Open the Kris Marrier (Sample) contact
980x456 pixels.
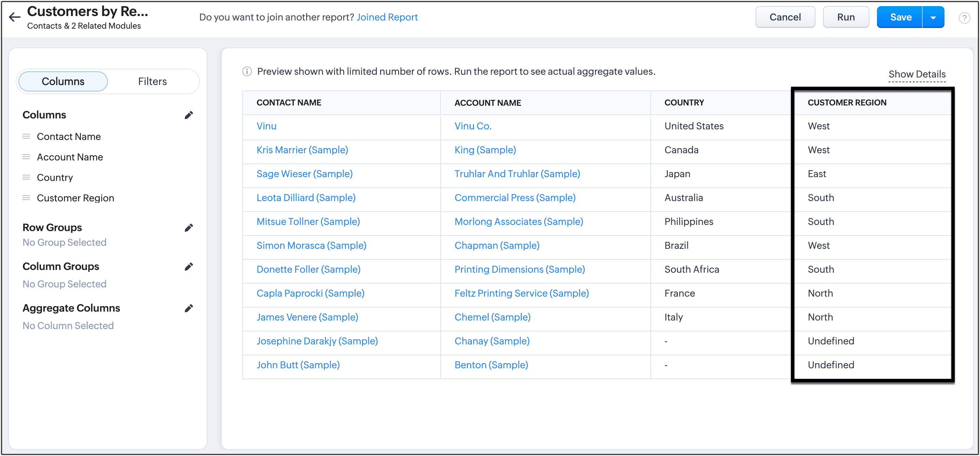302,150
